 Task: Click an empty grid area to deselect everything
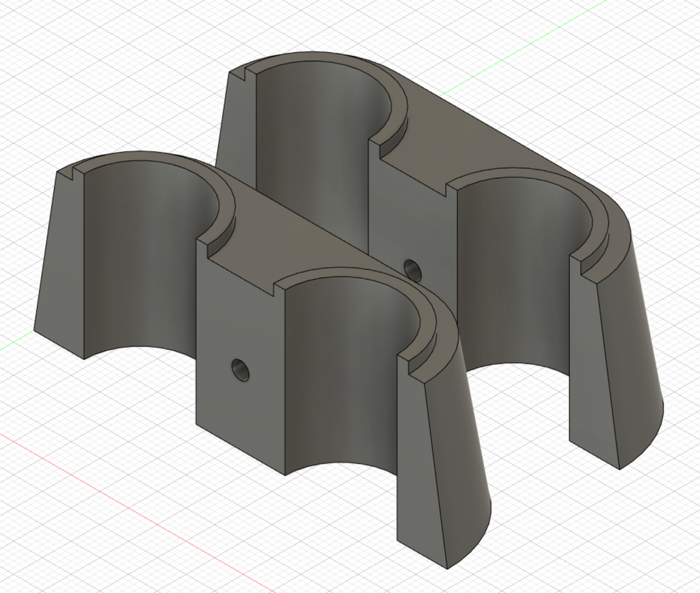pos(82,68)
